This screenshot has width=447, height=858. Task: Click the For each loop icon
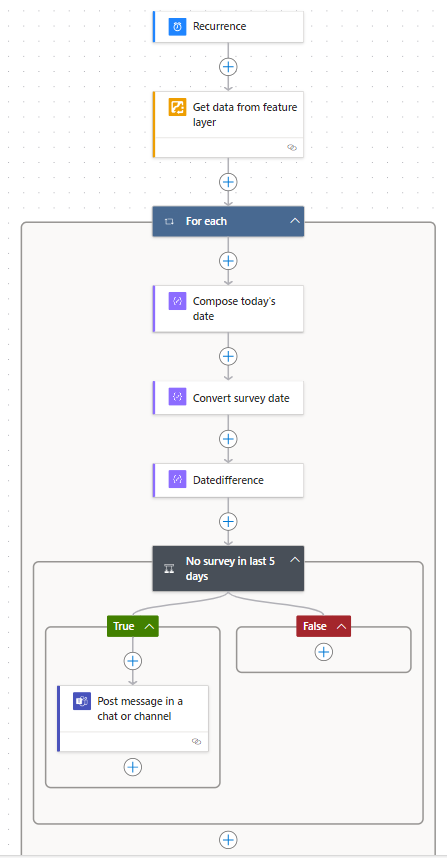point(170,221)
